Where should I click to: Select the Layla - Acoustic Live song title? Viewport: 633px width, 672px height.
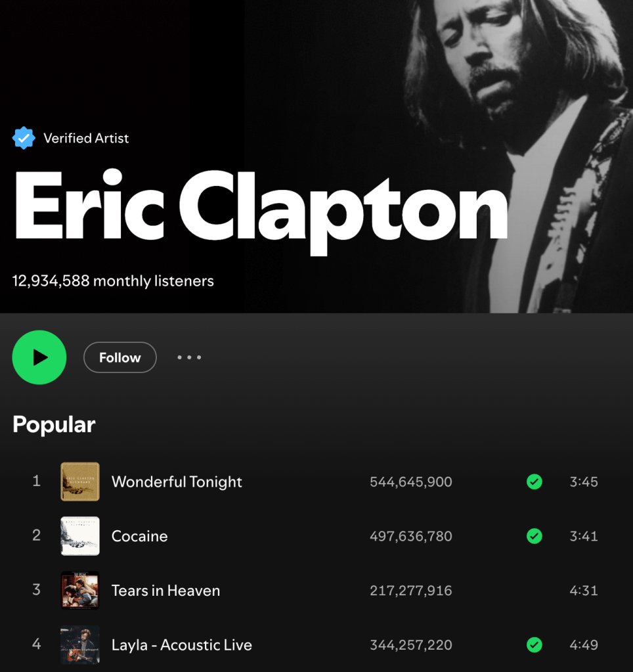pos(182,645)
